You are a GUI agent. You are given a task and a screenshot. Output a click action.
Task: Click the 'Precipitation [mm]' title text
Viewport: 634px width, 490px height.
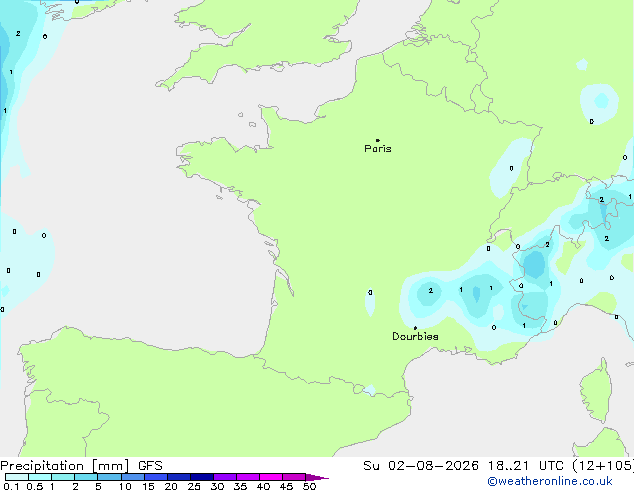click(x=65, y=466)
